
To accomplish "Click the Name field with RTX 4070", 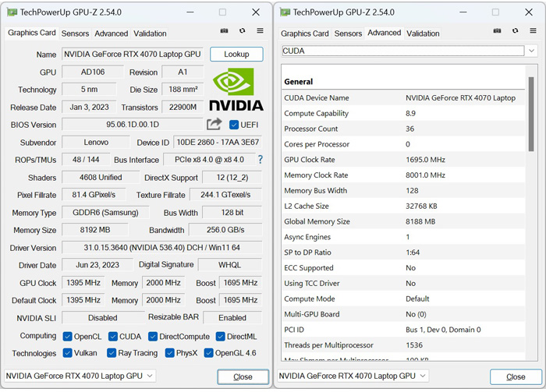I will (133, 55).
